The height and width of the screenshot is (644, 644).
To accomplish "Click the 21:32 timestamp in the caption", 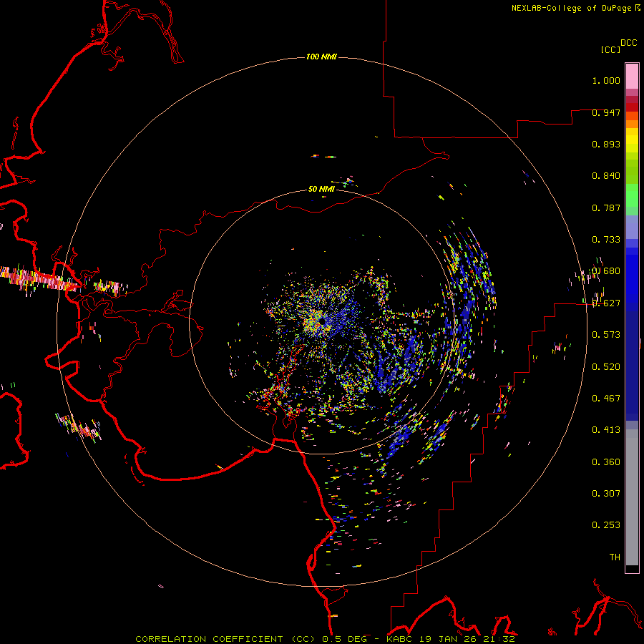I will click(x=499, y=639).
